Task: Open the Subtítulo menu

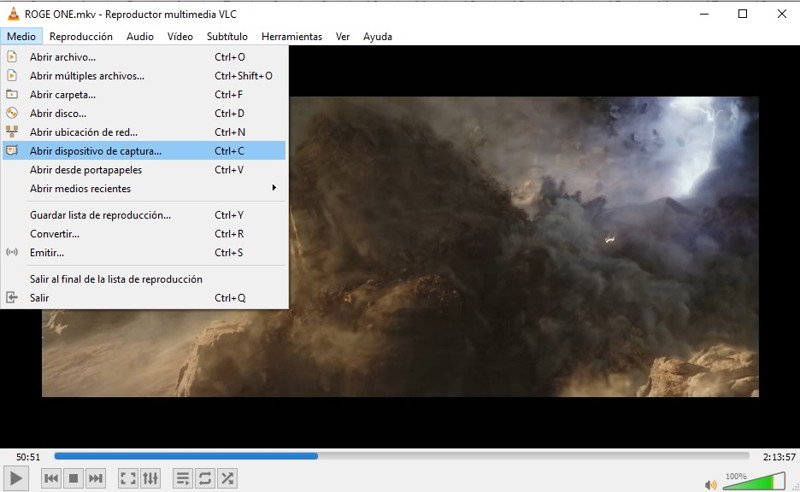Action: coord(227,36)
